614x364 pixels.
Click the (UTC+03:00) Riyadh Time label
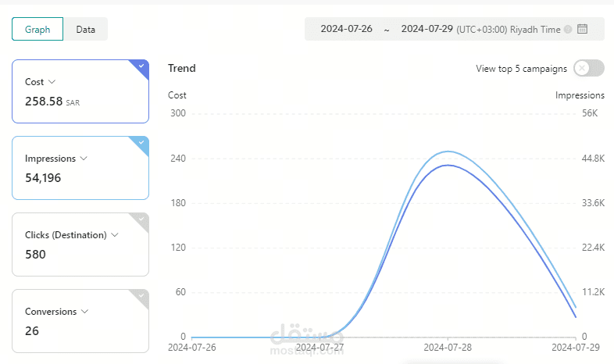(509, 30)
